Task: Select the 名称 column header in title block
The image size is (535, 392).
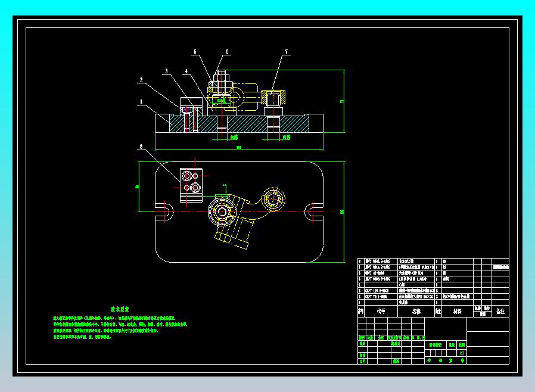Action: click(x=416, y=311)
